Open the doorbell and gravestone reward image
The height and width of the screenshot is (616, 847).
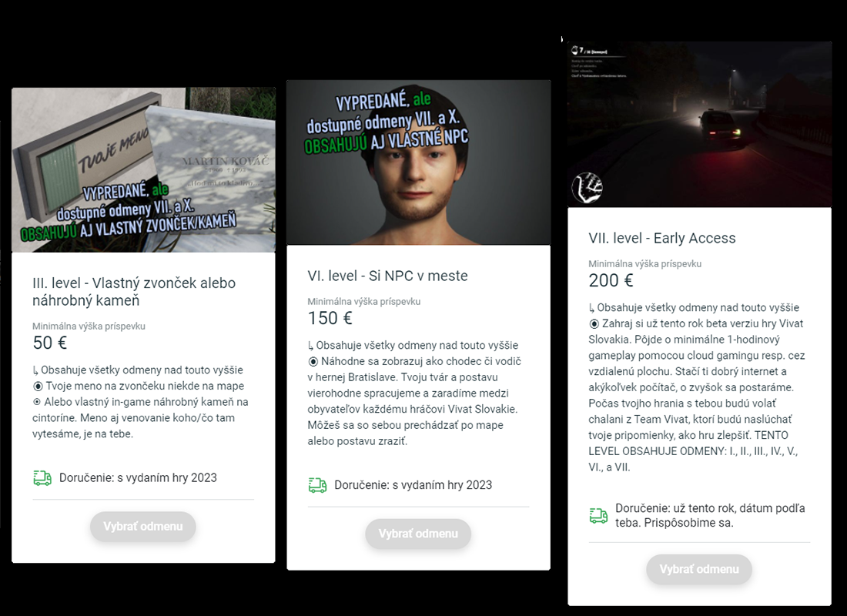[x=144, y=169]
